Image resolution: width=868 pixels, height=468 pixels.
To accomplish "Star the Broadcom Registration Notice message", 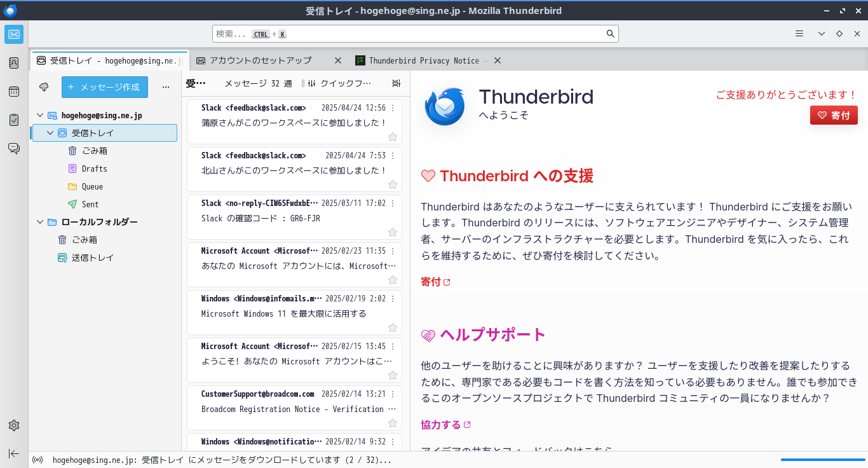I will tap(393, 423).
